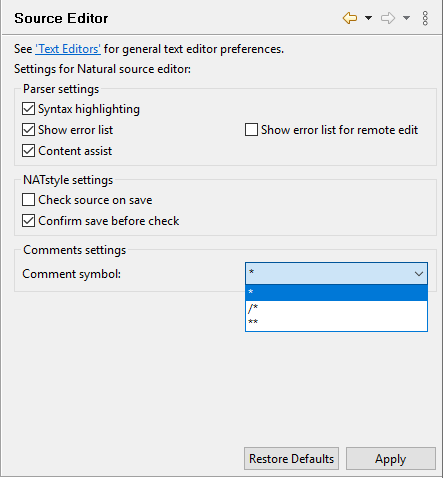Open the 'Text Editors' preferences link
This screenshot has width=443, height=478.
point(68,49)
